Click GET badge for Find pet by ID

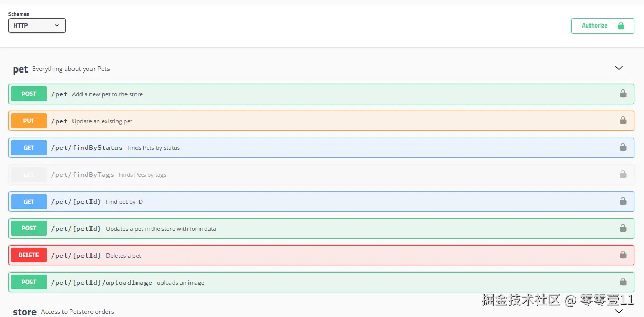[29, 202]
